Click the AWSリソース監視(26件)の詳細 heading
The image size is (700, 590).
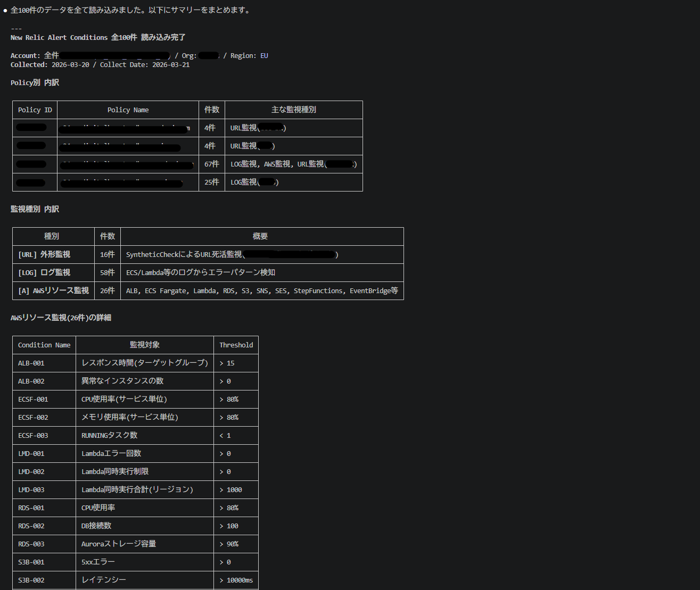[x=61, y=318]
